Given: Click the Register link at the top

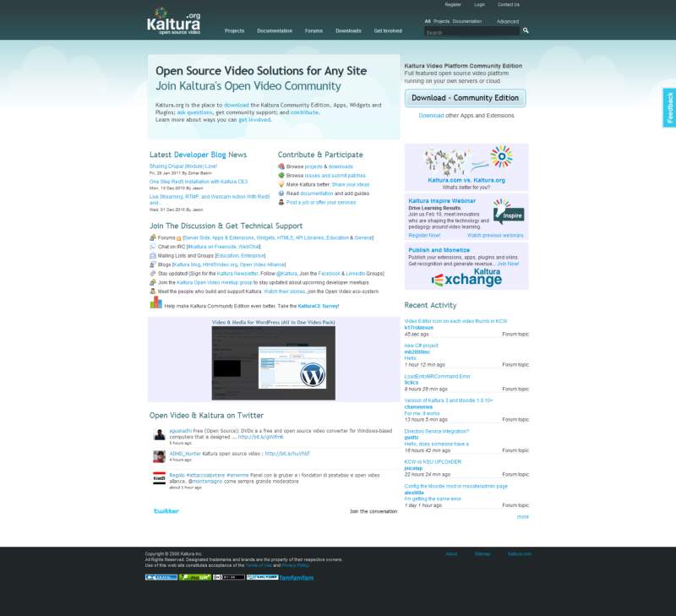Looking at the screenshot, I should 453,5.
